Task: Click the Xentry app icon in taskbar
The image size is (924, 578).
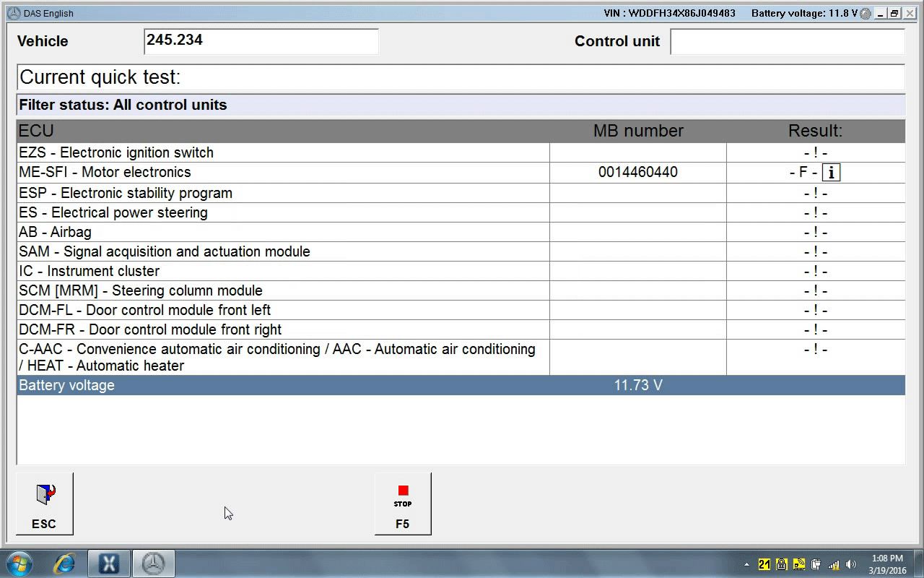Action: coord(109,564)
